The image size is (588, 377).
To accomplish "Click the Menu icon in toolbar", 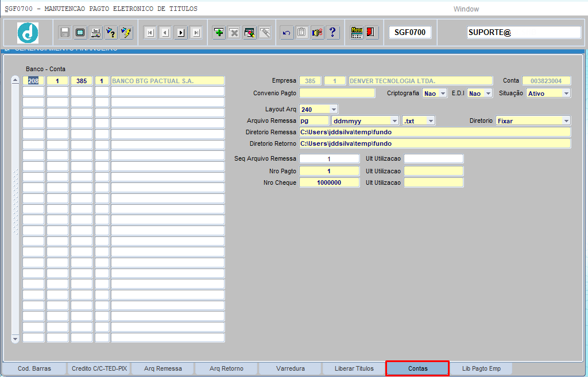I will coord(357,33).
